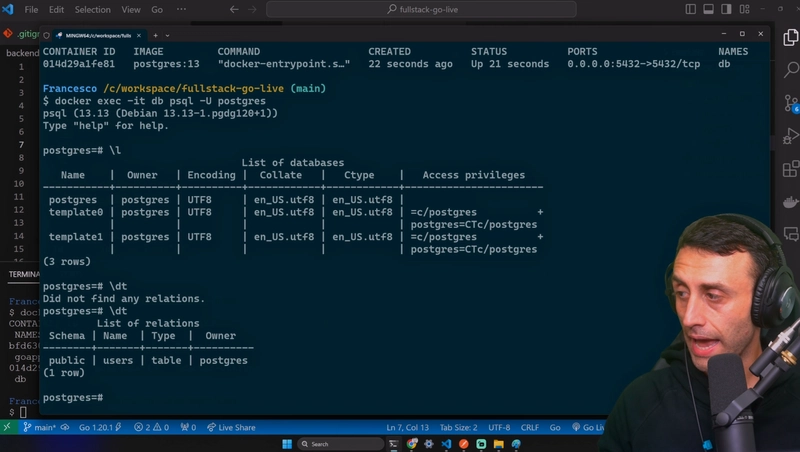Open the Edit menu
This screenshot has height=452, width=800.
click(56, 10)
